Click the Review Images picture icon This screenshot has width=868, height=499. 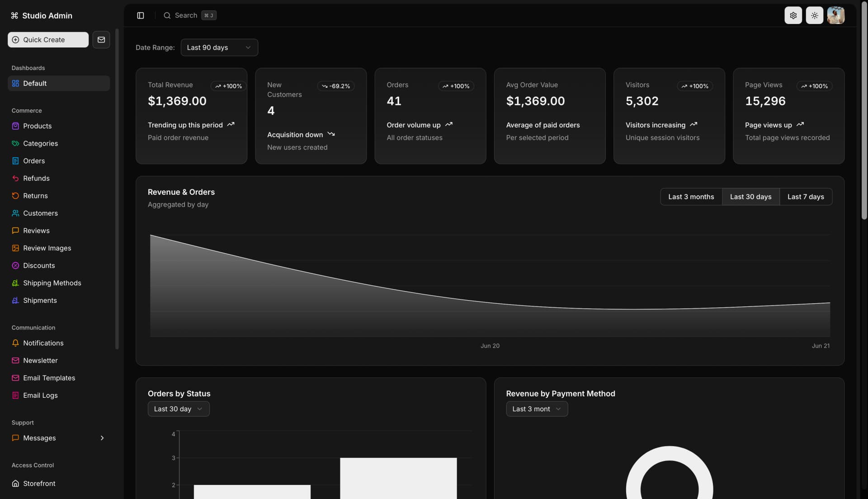(x=15, y=248)
